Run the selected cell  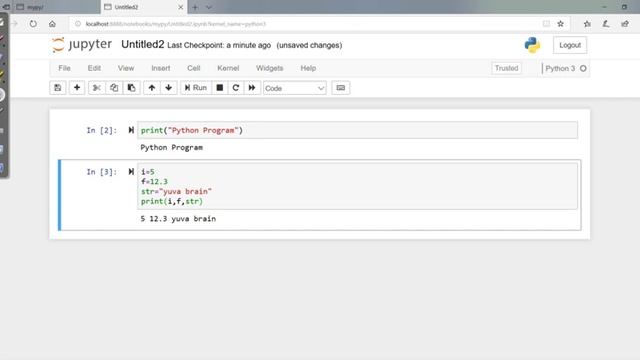[196, 88]
